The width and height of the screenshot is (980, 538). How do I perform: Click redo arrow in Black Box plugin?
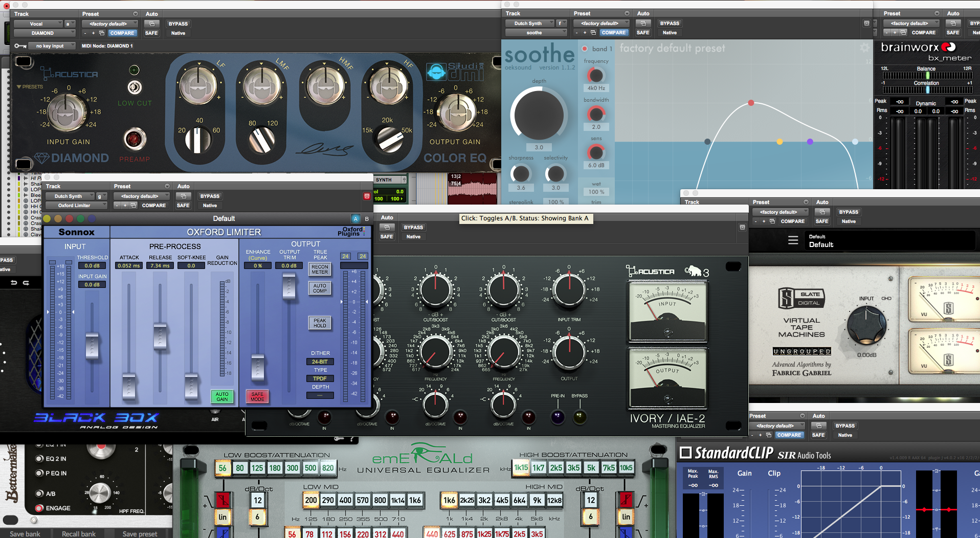pos(26,282)
